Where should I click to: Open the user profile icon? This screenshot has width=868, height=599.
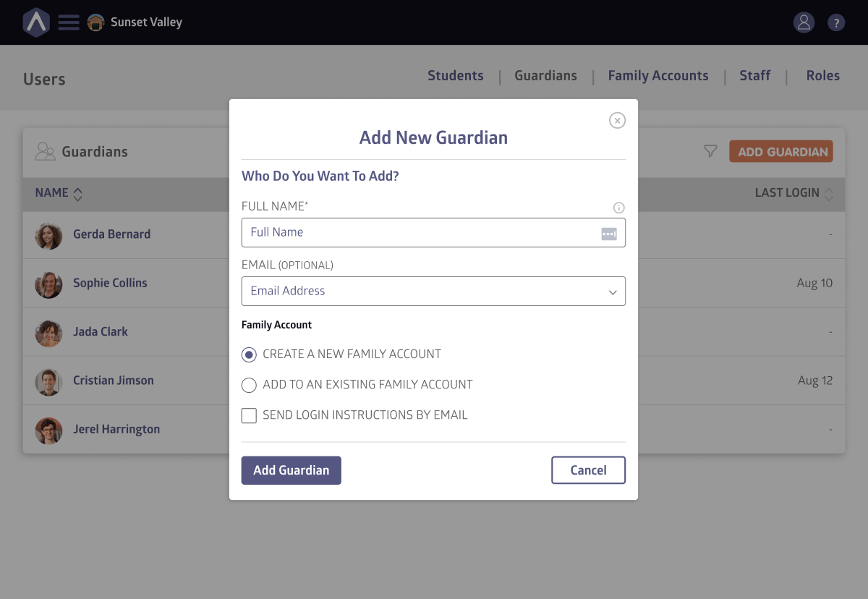pyautogui.click(x=804, y=22)
